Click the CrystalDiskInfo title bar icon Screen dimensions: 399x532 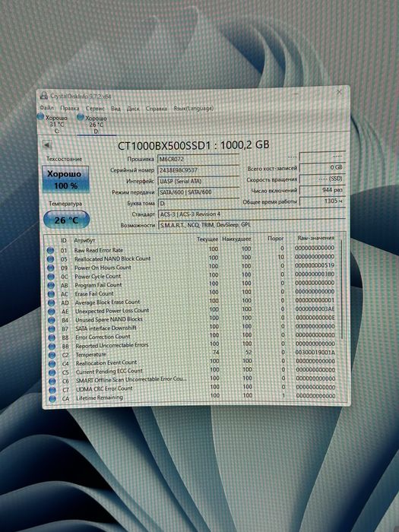(x=44, y=96)
